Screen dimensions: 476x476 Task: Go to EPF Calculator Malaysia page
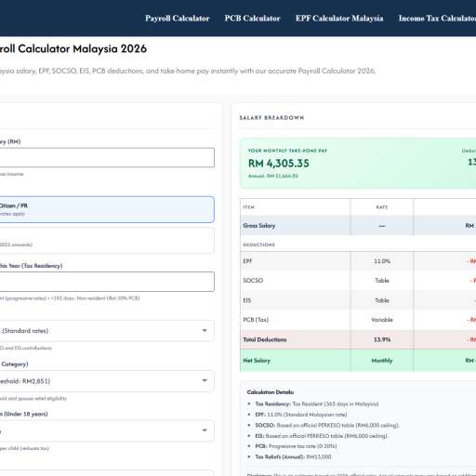(339, 19)
